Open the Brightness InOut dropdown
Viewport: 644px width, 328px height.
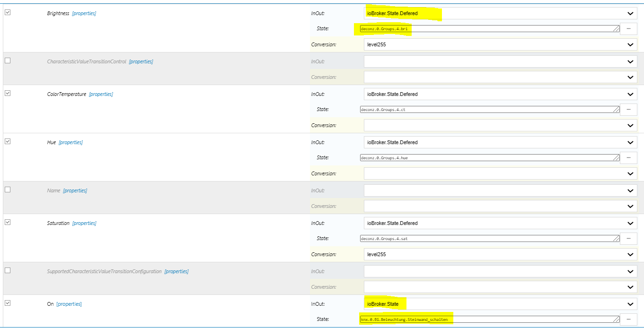501,13
